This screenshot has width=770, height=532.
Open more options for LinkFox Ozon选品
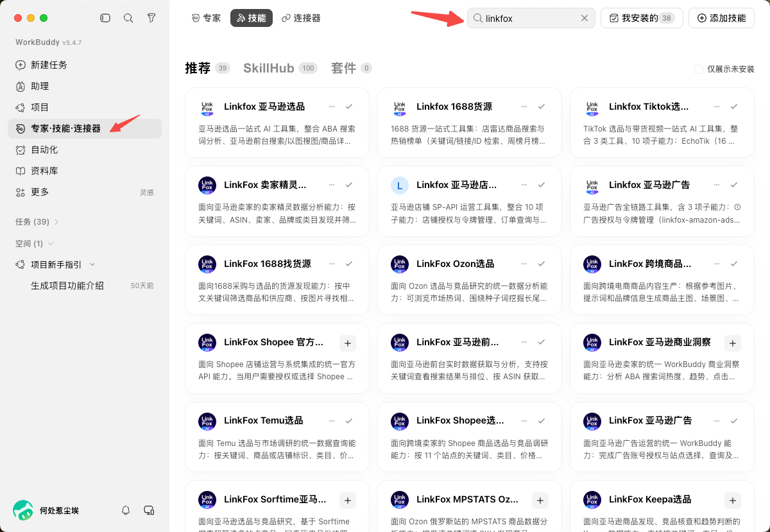(524, 264)
